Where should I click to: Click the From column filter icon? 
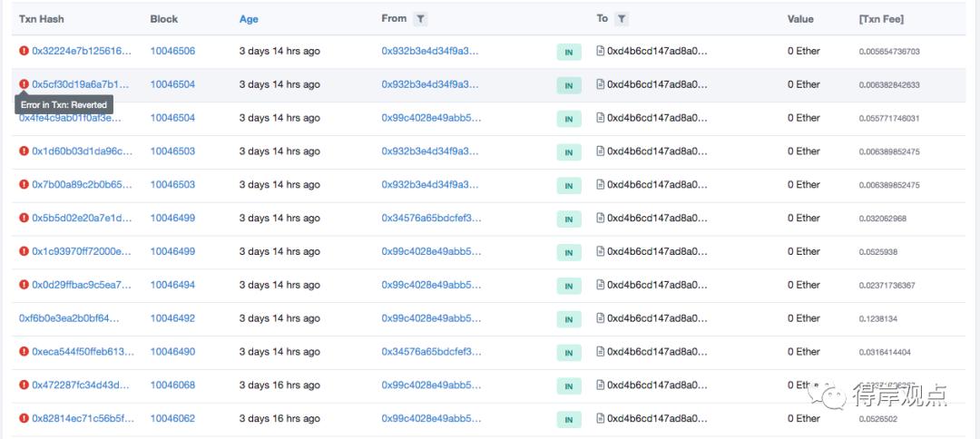421,19
